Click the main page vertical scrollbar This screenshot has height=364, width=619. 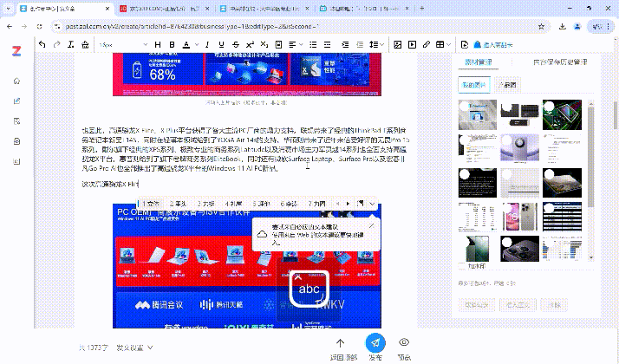pyautogui.click(x=616, y=115)
